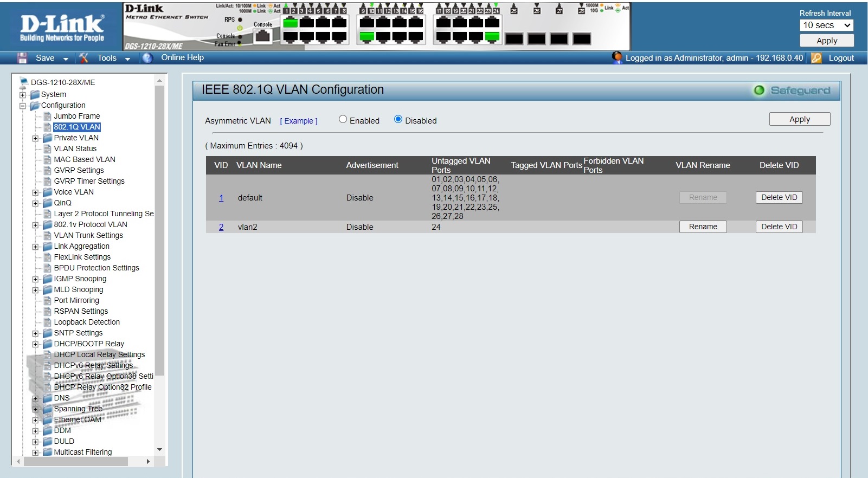Click the Save floppy disk icon
Screen dimensions: 868x478
coord(22,58)
